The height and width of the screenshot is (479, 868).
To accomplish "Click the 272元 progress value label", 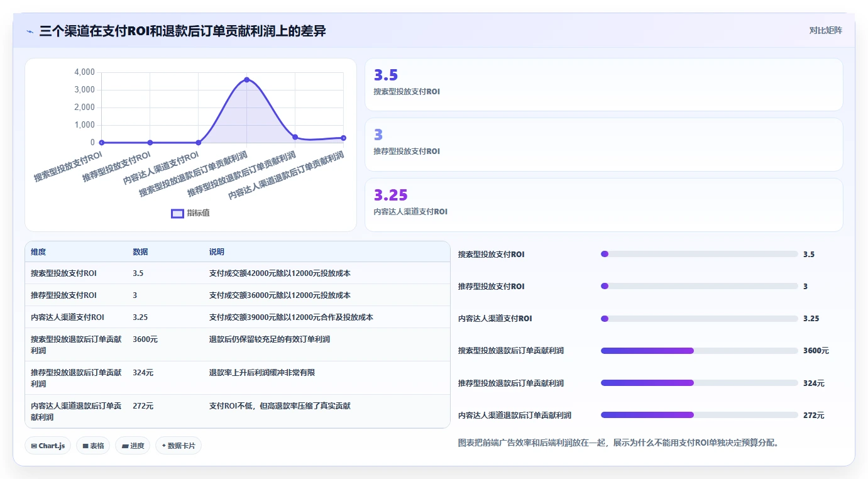I will (x=813, y=416).
